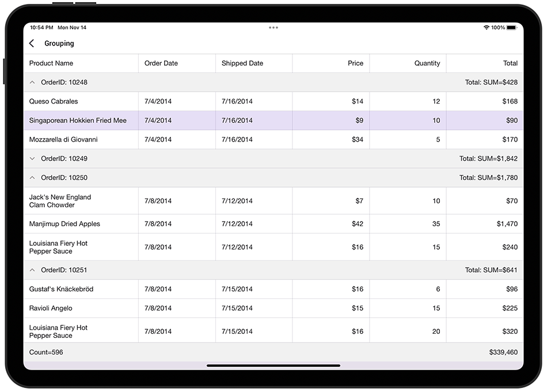Collapse the OrderID: 10250 group
Image resolution: width=547 pixels, height=392 pixels.
pyautogui.click(x=32, y=177)
